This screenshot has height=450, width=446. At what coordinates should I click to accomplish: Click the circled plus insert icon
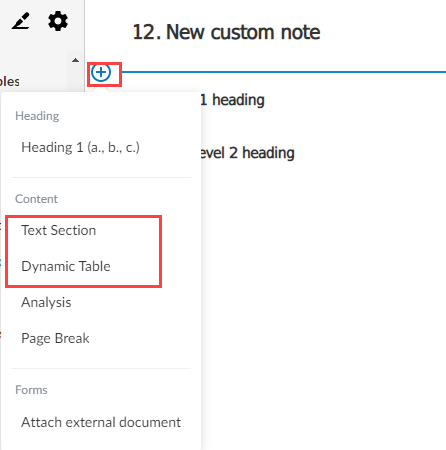point(101,72)
